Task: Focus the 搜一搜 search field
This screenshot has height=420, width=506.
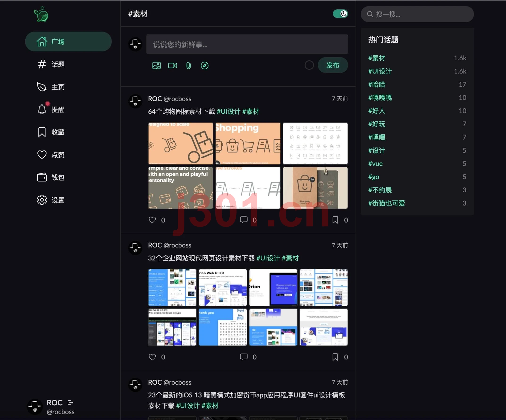Action: pos(417,14)
